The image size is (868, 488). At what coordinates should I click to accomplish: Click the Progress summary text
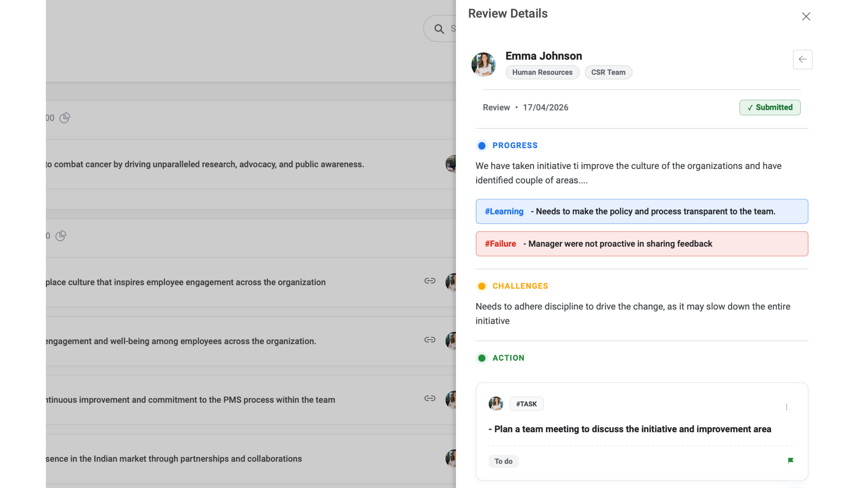(x=628, y=173)
